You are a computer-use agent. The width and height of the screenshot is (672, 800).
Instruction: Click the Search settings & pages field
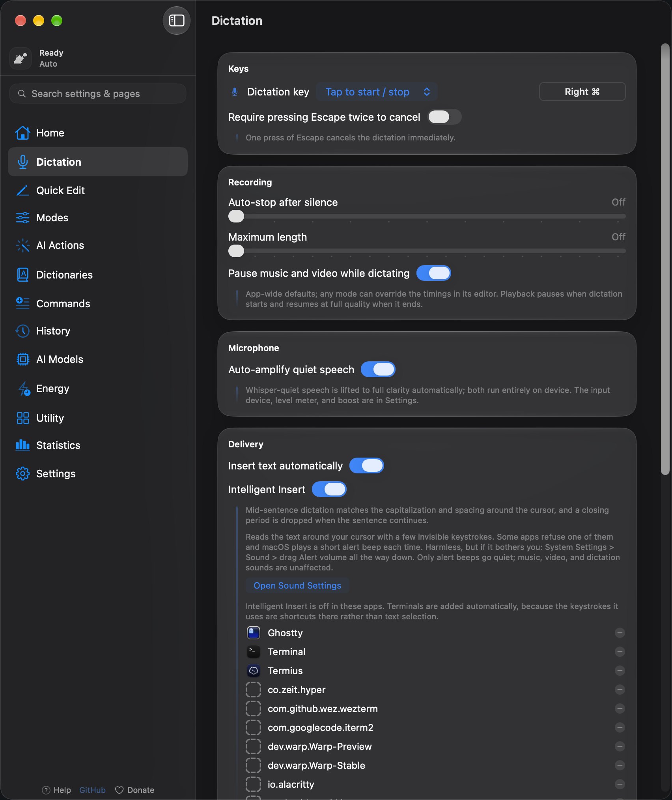coord(98,94)
